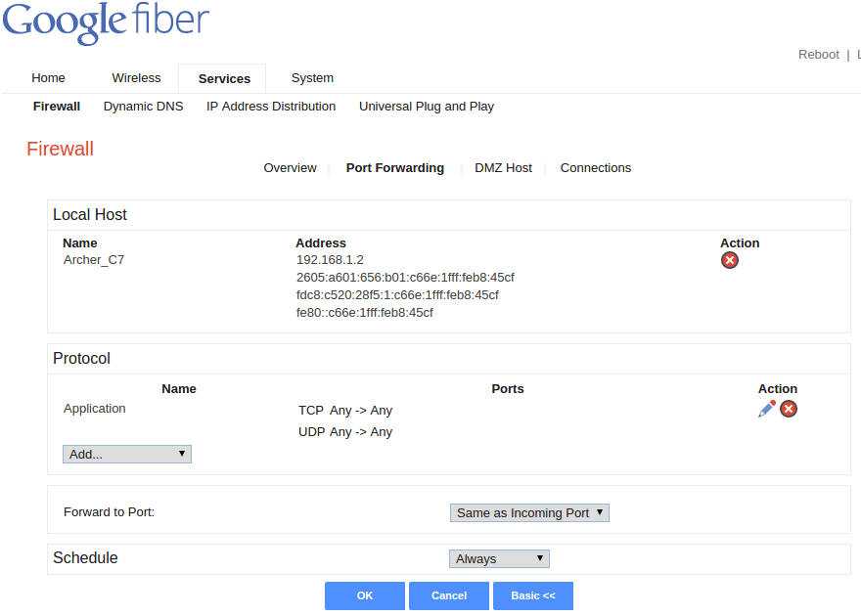
Task: Click the TCP Any -> Any ports entry
Action: pos(345,411)
